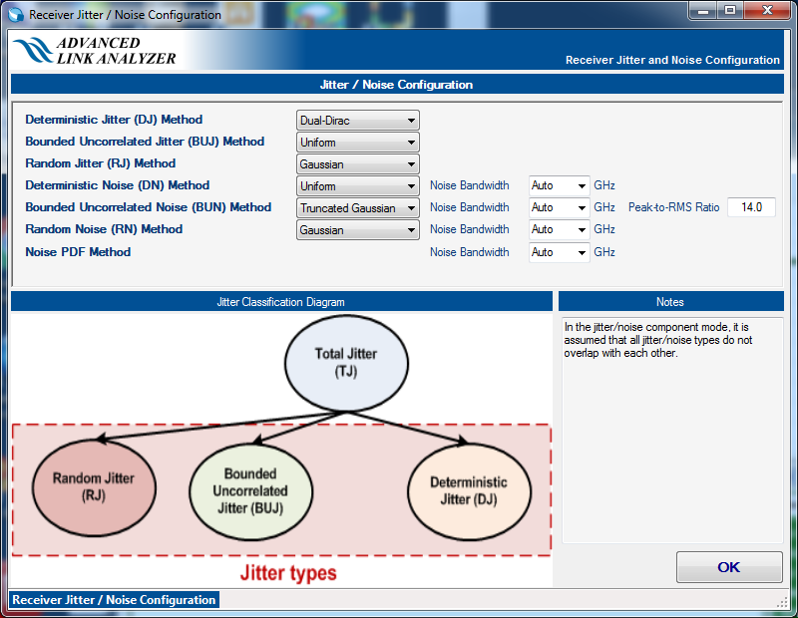Click the Noise PDF Method label
The width and height of the screenshot is (798, 618).
[78, 252]
